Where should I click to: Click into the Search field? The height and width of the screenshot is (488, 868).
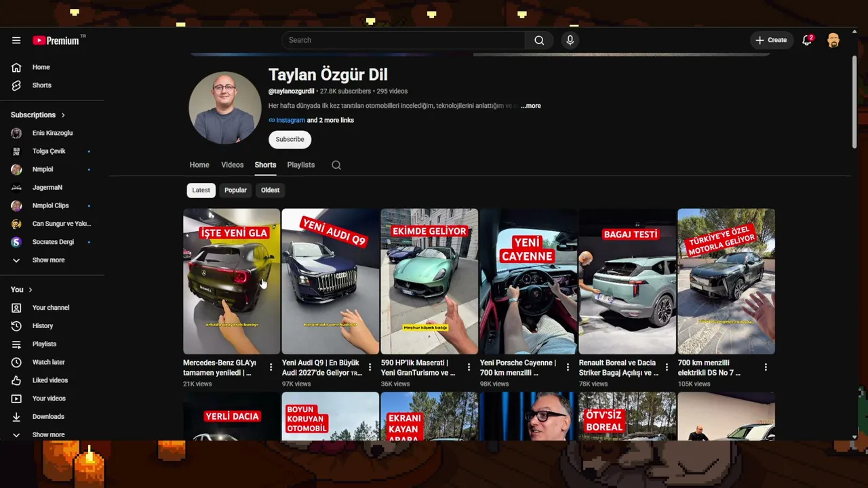tap(403, 40)
